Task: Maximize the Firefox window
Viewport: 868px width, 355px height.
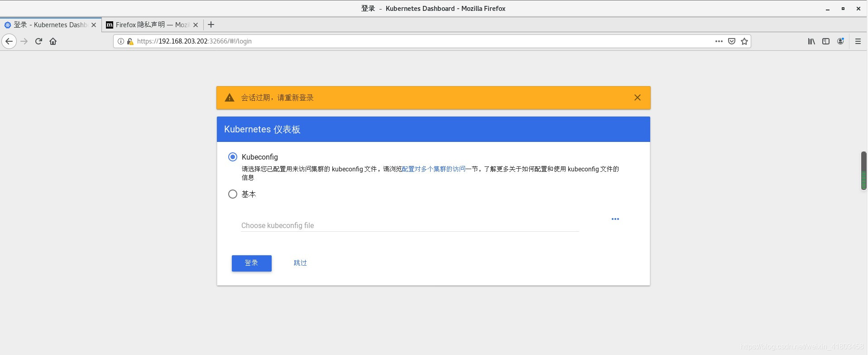Action: coord(843,9)
